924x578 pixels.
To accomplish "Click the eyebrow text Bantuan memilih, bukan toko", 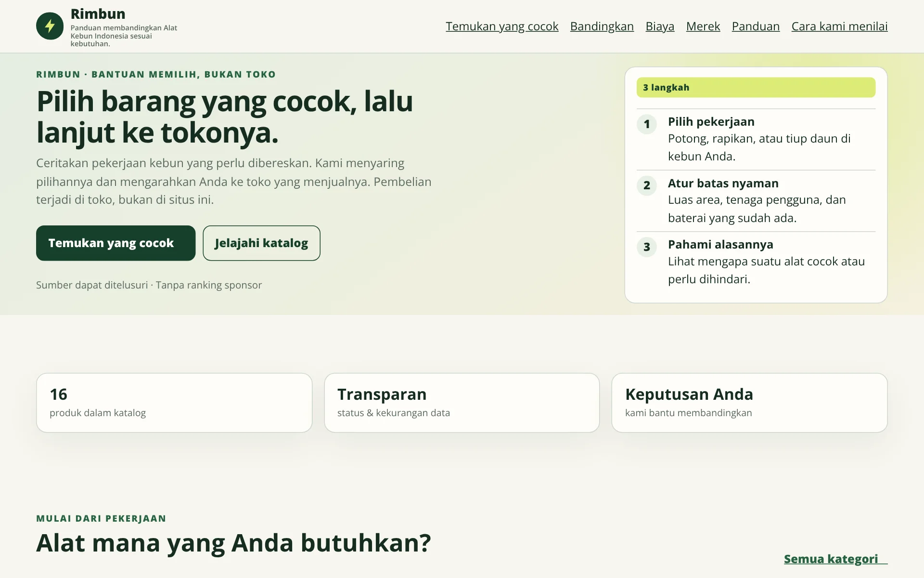I will click(156, 74).
